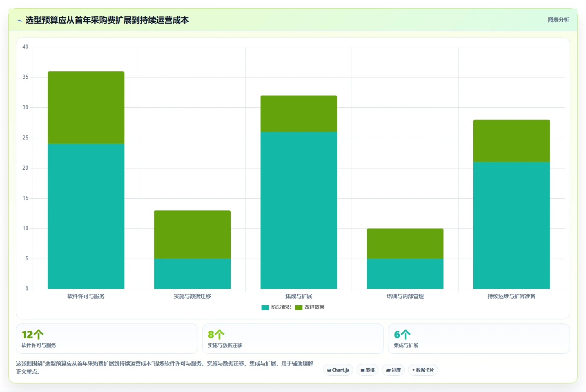This screenshot has width=586, height=392.
Task: Click the teal segment of the 培训与内部管理 bar
Action: [405, 274]
